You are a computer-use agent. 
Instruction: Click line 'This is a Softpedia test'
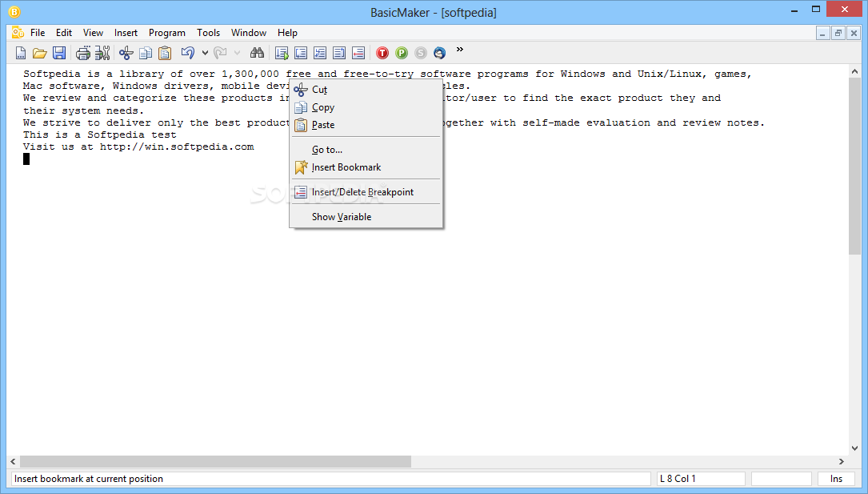coord(100,135)
